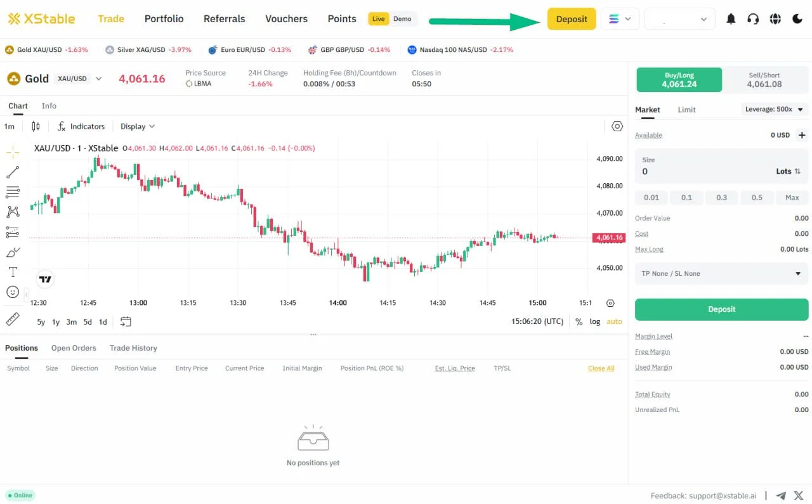
Task: Open headset customer support
Action: coord(753,19)
